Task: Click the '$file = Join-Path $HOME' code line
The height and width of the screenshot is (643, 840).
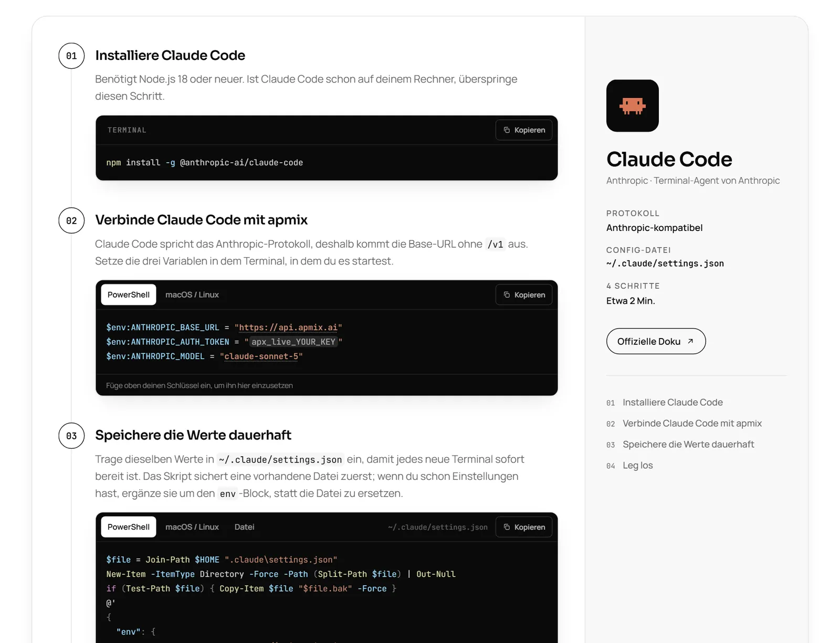Action: 222,560
